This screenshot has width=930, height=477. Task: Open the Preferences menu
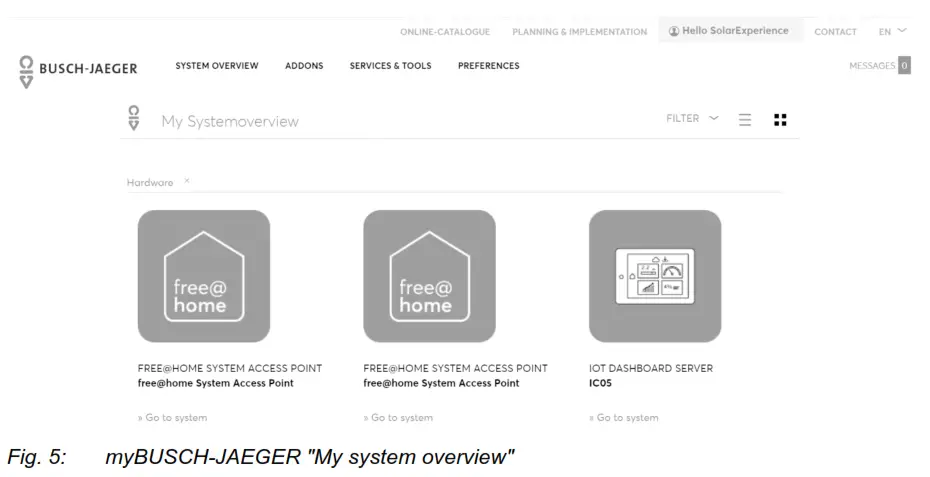point(489,66)
